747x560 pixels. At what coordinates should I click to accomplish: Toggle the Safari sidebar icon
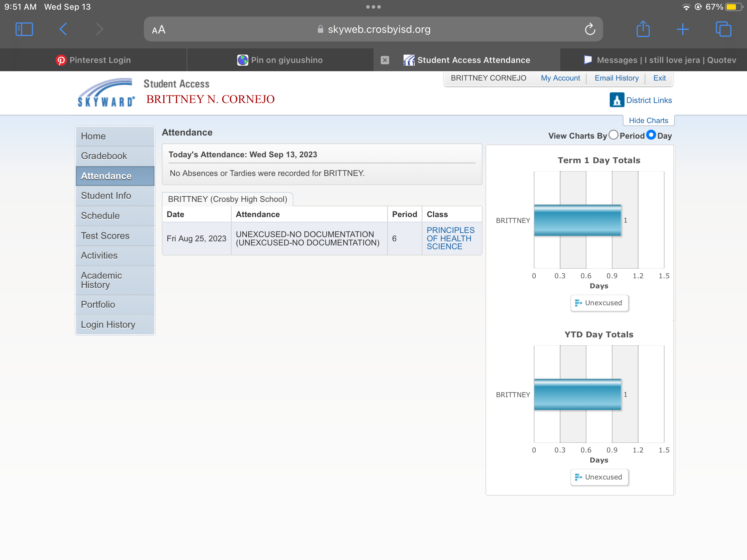coord(24,29)
